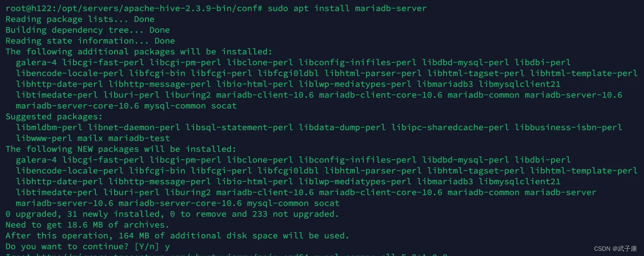This screenshot has height=256, width=644.
Task: Click the '164 MB of additional disk space' line
Action: pos(177,235)
